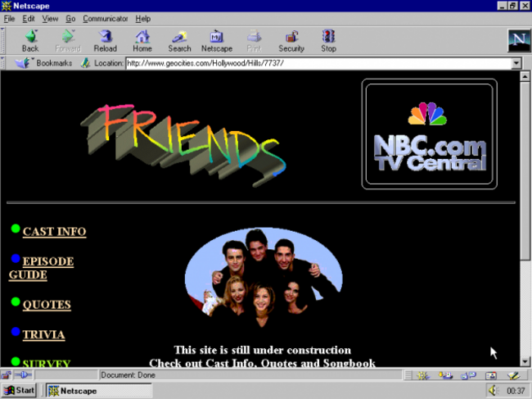Viewport: 532px width, 399px height.
Task: Open the Communicator menu
Action: [106, 19]
